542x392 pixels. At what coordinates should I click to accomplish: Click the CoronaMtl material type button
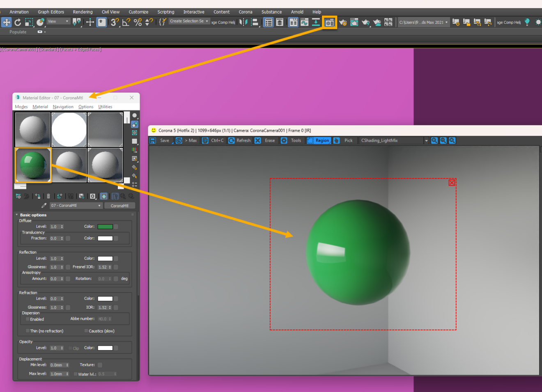(x=119, y=206)
